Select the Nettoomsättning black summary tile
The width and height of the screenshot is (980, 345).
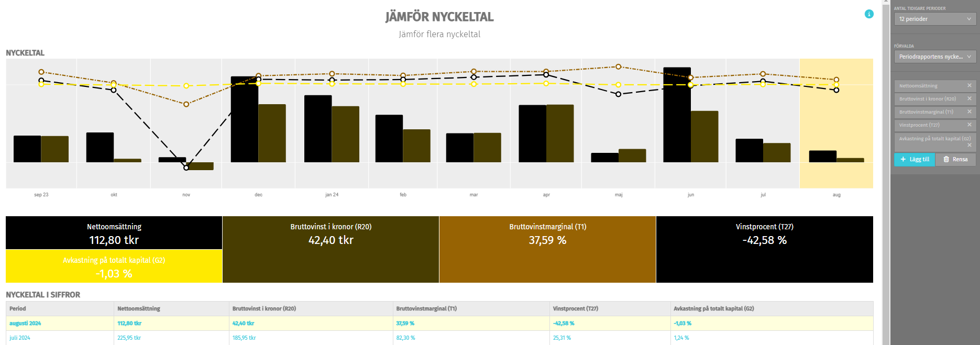click(114, 233)
